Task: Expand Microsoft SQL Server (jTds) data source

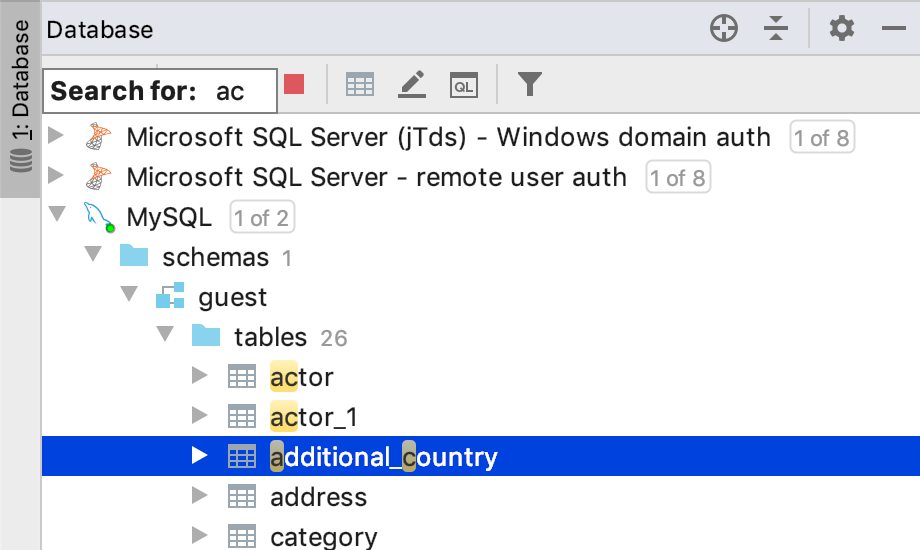Action: pyautogui.click(x=56, y=135)
